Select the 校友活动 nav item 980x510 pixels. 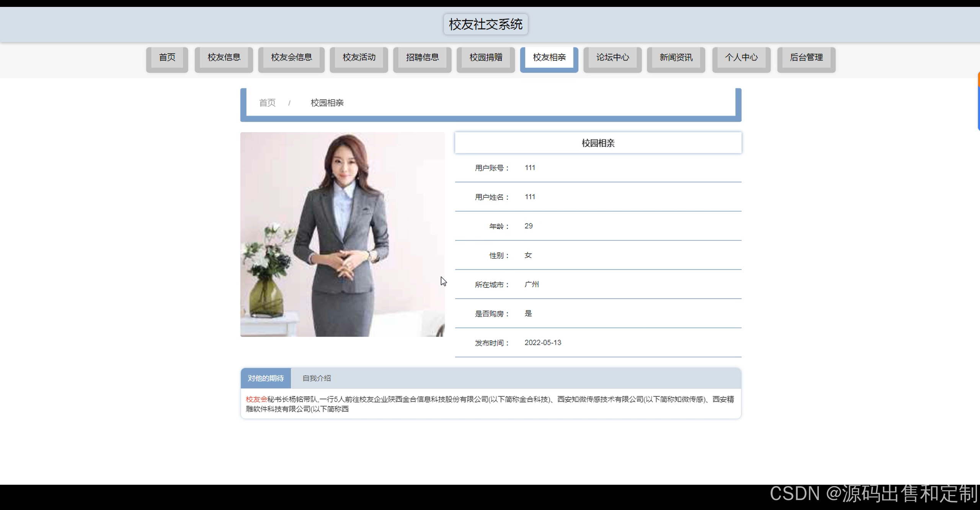coord(359,57)
